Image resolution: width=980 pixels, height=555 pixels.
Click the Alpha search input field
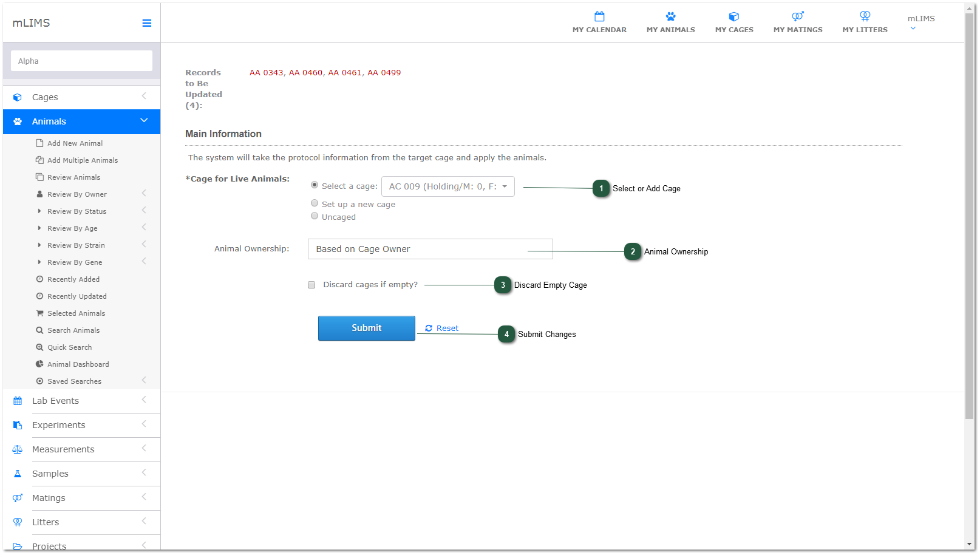click(81, 61)
